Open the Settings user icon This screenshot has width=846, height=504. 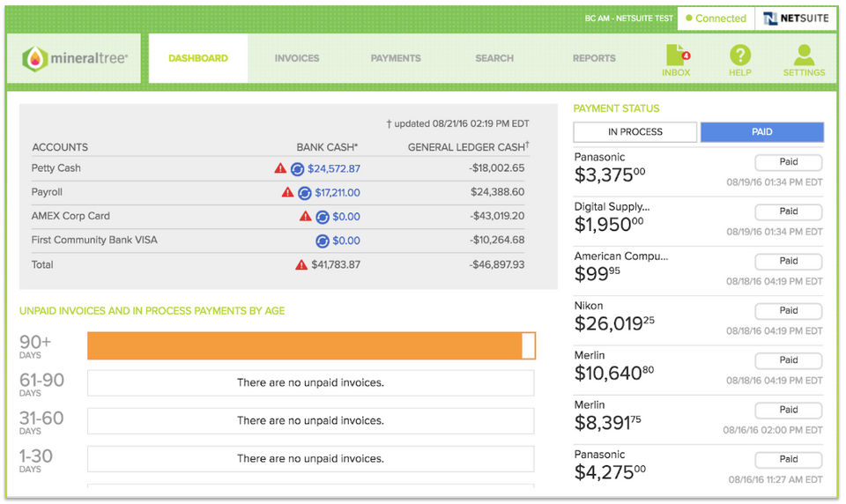tap(804, 58)
